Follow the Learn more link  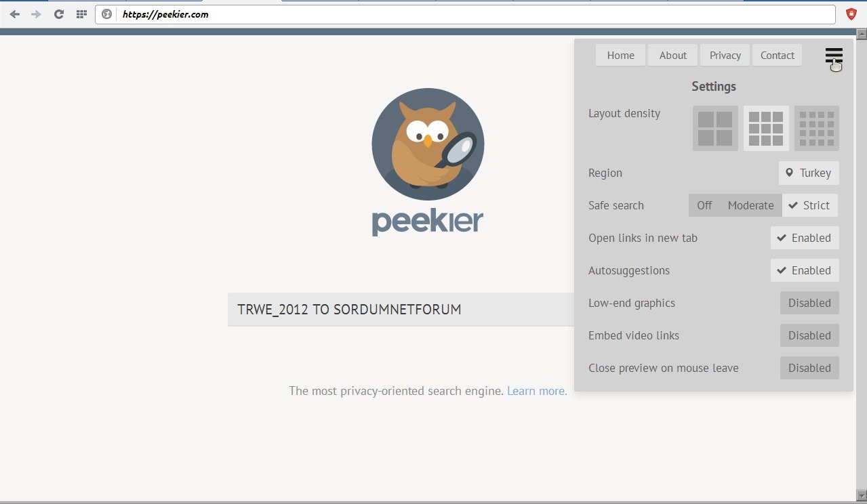pos(537,391)
